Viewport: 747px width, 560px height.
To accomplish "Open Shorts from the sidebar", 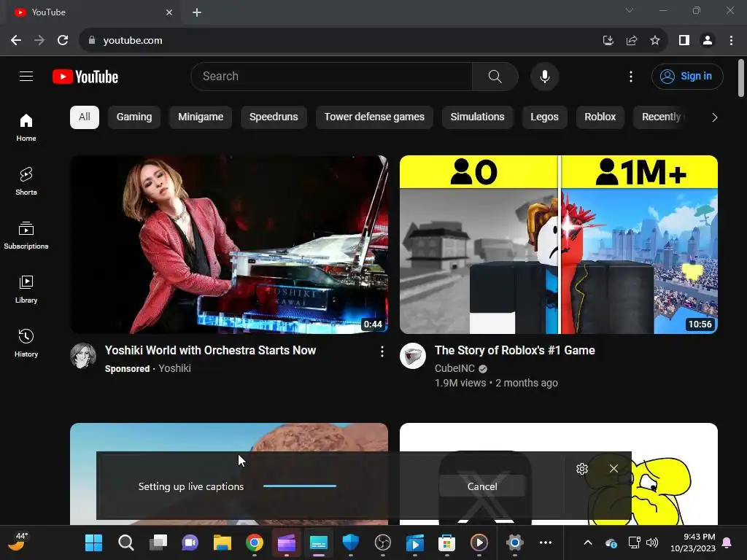I will (x=26, y=182).
